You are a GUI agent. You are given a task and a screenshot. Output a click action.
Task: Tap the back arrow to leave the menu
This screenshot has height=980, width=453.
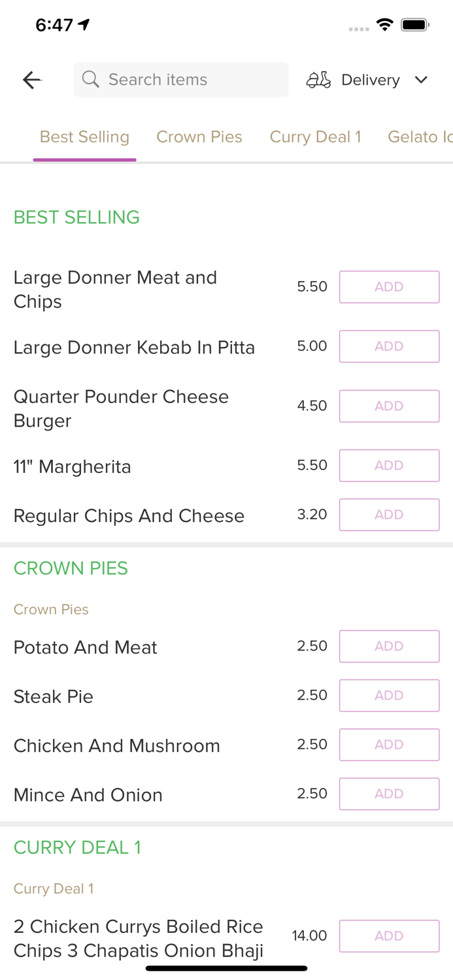[31, 80]
